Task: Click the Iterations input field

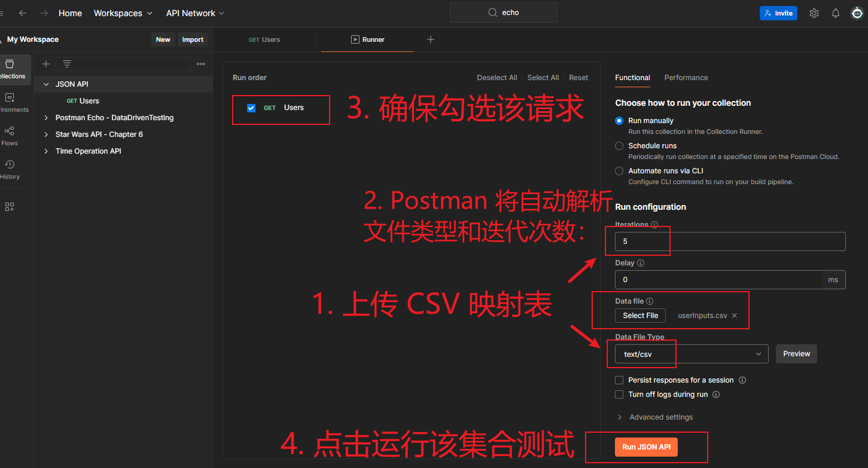Action: [x=730, y=241]
